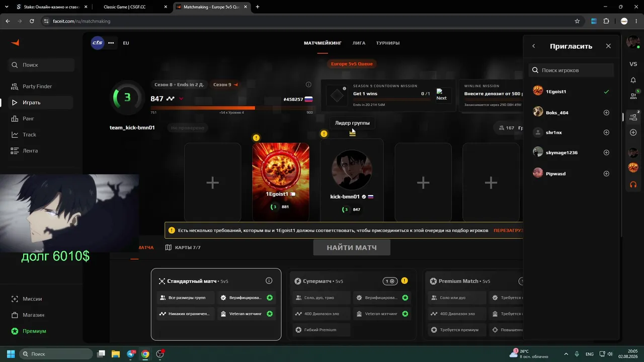Image resolution: width=644 pixels, height=362 pixels.
Task: Select the Europe 5v5 Queue badge
Action: [352, 64]
